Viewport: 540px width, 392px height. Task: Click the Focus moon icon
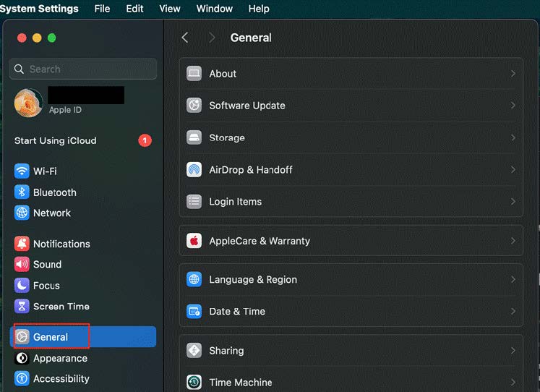(22, 285)
